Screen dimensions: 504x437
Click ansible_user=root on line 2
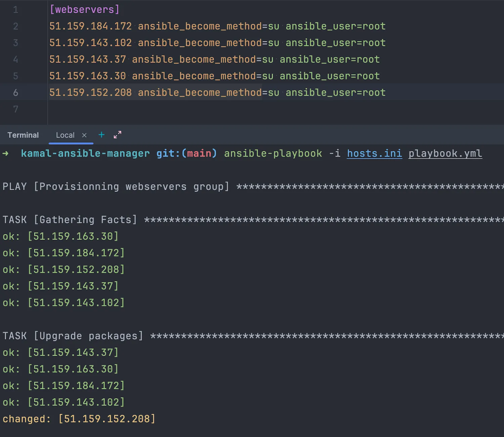336,26
